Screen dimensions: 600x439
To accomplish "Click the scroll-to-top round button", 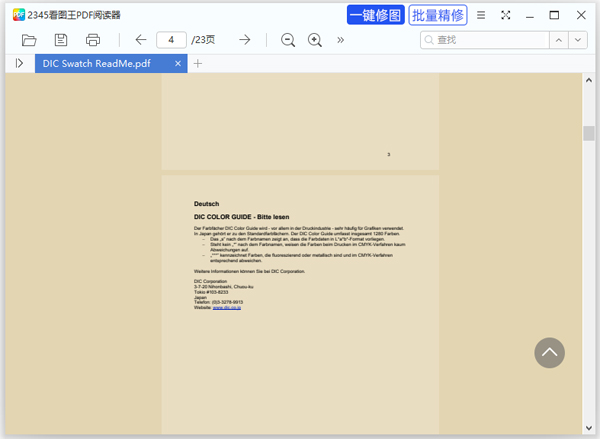I will click(x=549, y=352).
